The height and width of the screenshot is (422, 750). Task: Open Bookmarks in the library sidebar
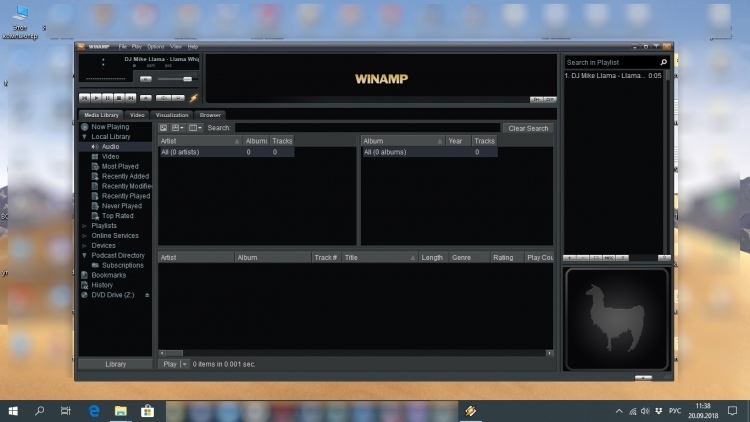pyautogui.click(x=108, y=275)
